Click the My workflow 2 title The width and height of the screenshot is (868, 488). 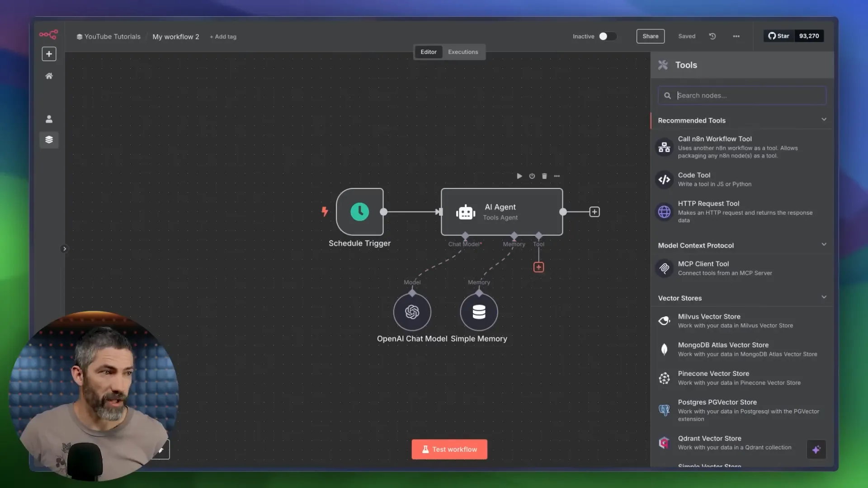tap(176, 37)
